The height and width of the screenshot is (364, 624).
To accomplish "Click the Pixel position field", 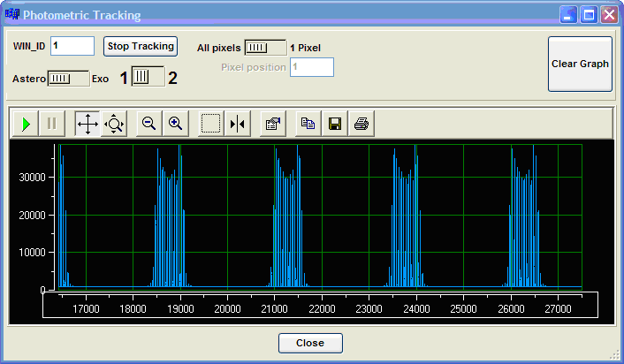I will coord(312,67).
